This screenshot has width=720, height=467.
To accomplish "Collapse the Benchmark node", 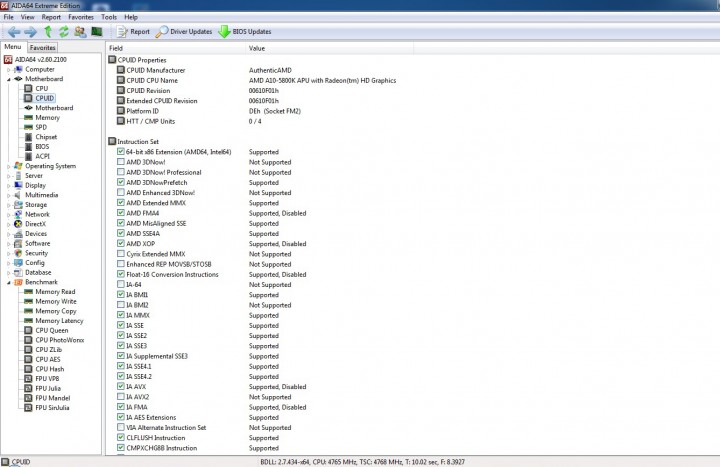I will (x=8, y=282).
